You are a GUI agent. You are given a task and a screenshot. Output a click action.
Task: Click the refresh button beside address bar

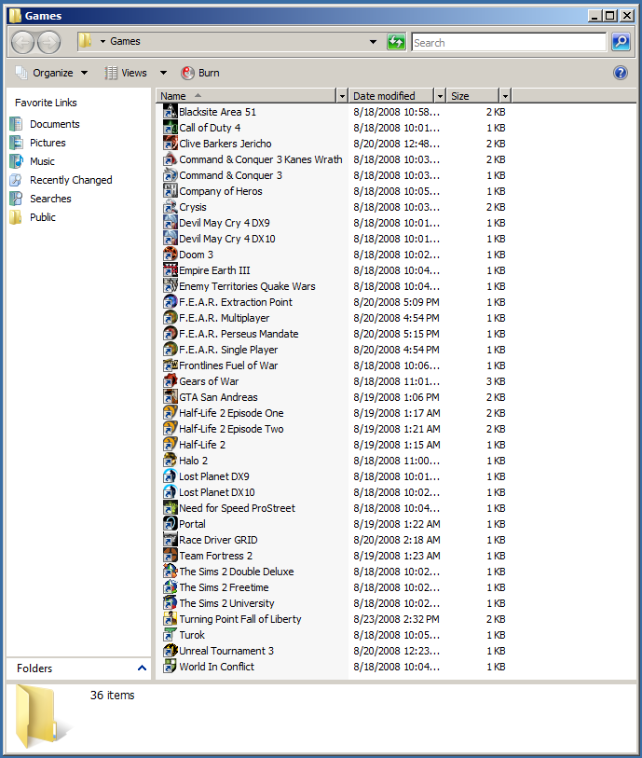[396, 42]
